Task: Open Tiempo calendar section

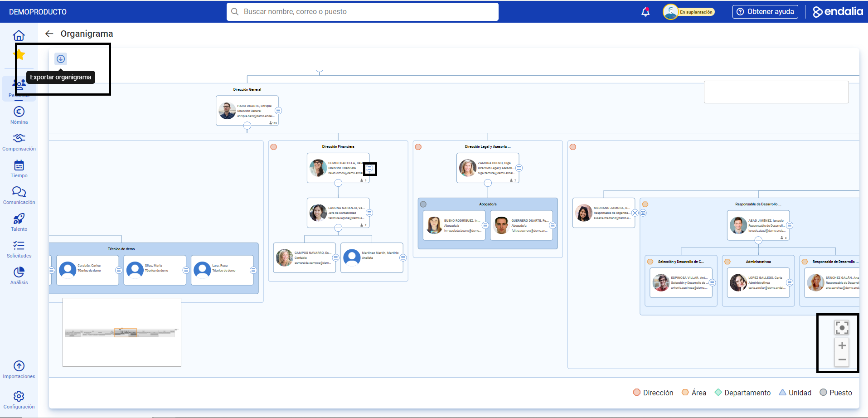Action: click(19, 169)
